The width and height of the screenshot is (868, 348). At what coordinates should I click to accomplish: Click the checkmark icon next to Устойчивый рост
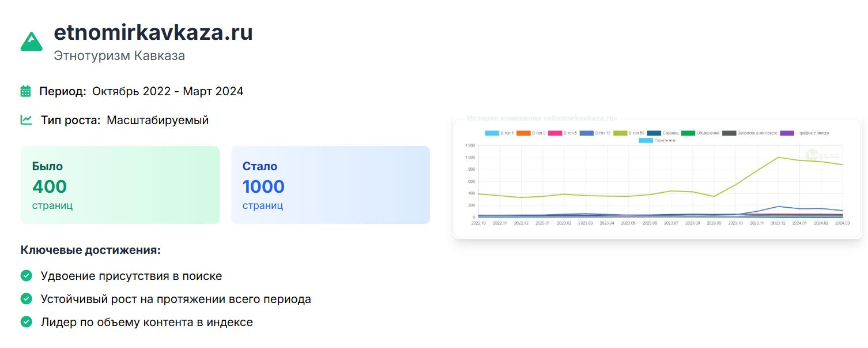26,299
